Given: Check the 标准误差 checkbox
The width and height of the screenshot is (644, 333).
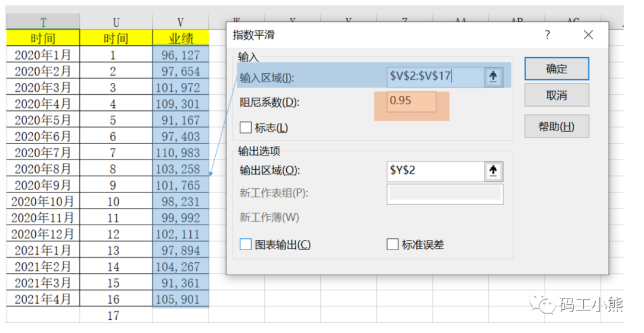Looking at the screenshot, I should (x=392, y=244).
